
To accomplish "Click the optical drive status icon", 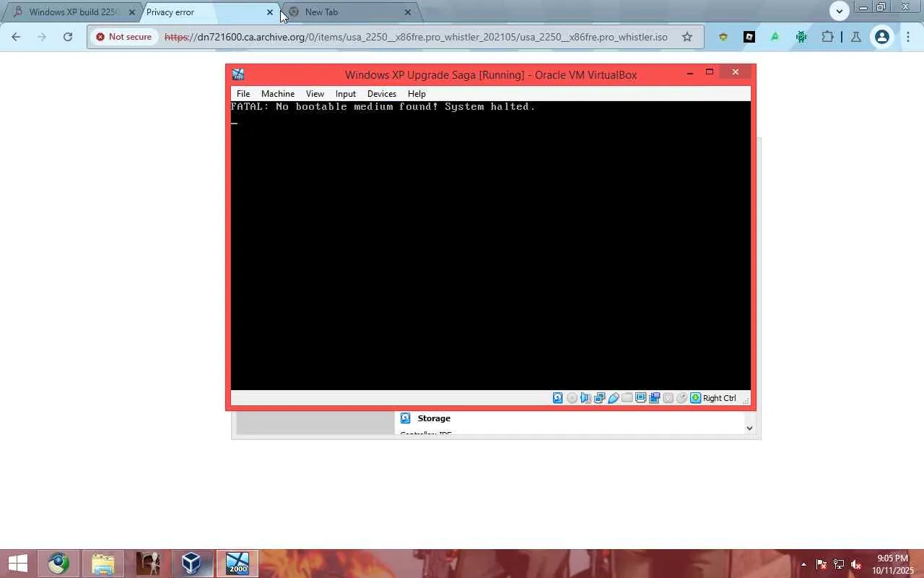I will (572, 398).
